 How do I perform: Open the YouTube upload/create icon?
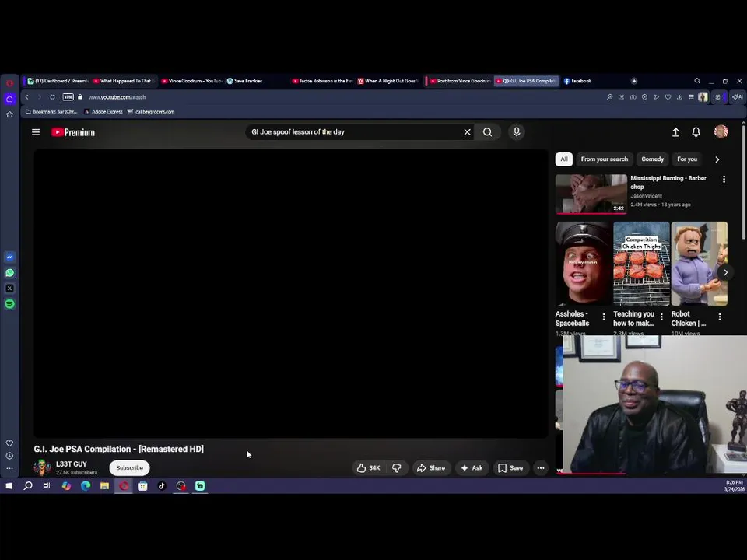675,132
